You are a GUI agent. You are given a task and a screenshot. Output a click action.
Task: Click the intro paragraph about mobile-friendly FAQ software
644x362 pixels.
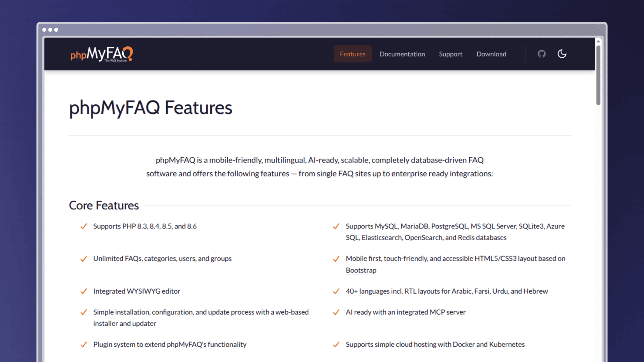tap(320, 167)
